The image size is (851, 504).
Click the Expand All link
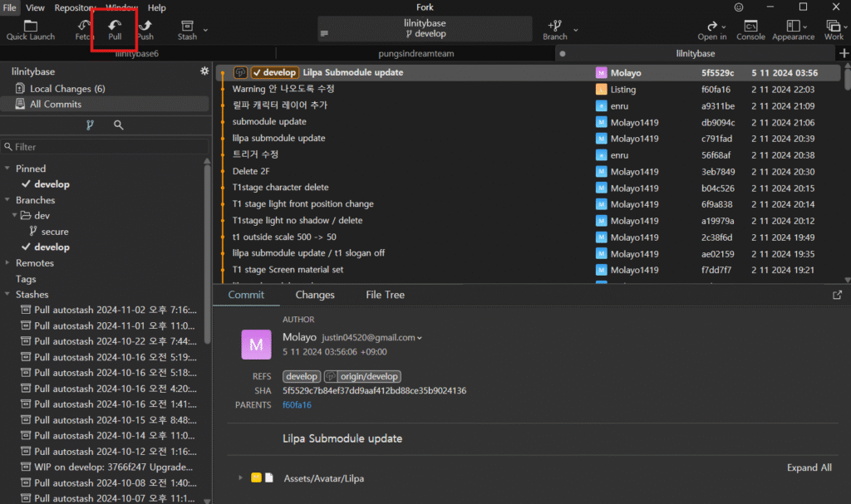(x=809, y=467)
